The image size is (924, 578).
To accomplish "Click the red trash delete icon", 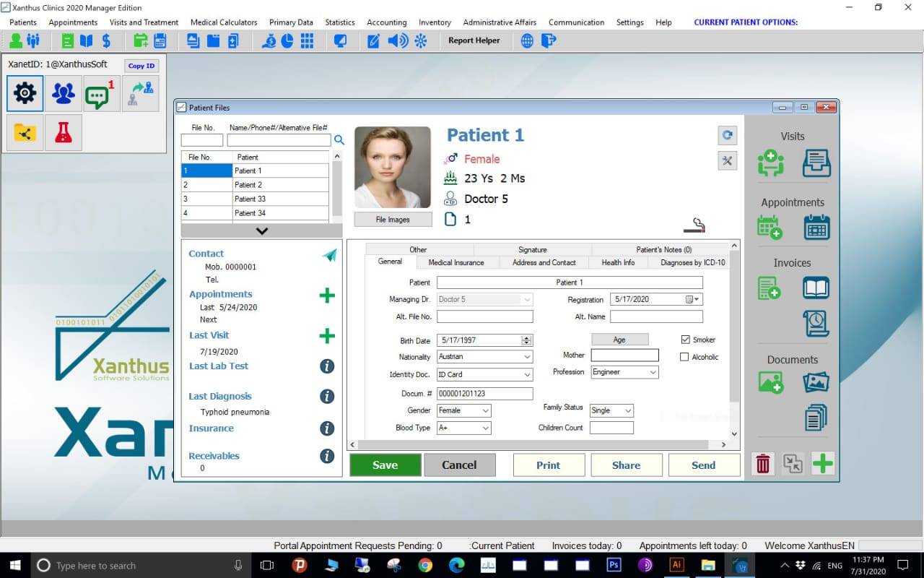I will [x=762, y=463].
